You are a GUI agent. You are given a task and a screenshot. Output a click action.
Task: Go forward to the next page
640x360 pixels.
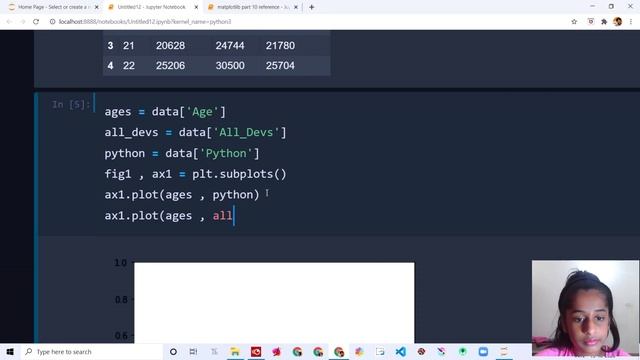tap(22, 22)
